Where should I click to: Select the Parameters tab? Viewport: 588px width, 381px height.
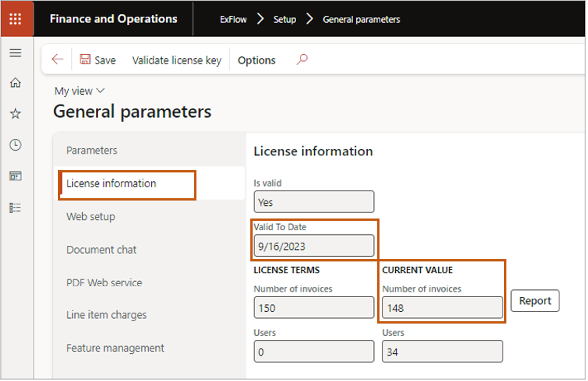pyautogui.click(x=92, y=150)
